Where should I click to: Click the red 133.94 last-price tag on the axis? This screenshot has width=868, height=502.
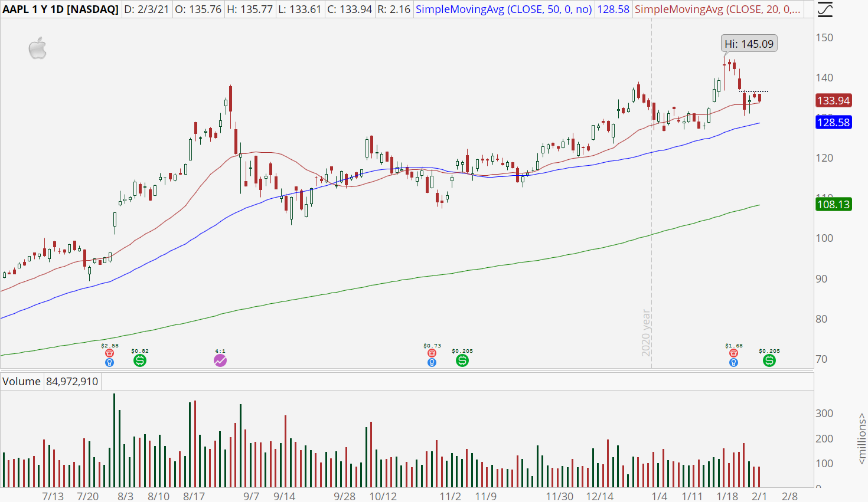coord(833,100)
